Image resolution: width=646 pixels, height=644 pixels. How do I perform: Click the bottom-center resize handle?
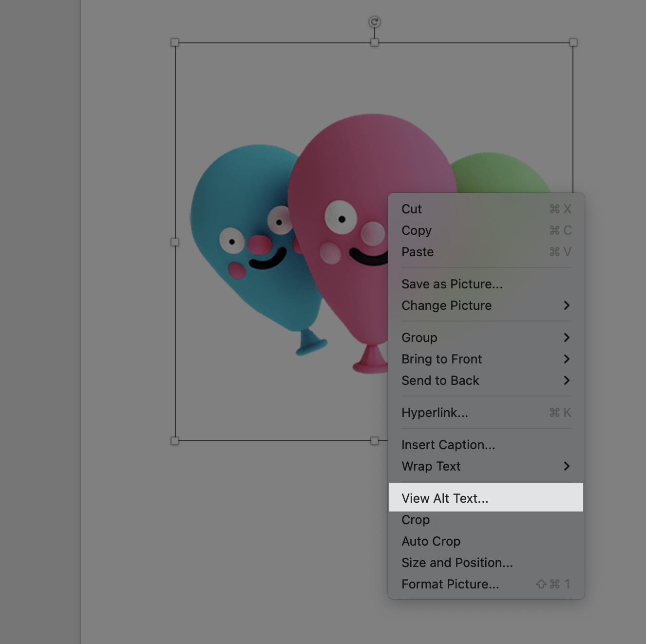[x=374, y=441]
